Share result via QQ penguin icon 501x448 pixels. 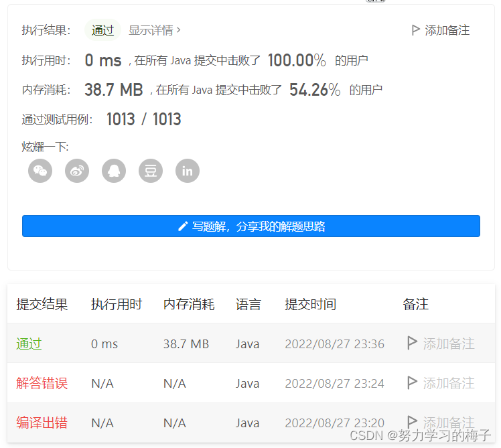[114, 171]
